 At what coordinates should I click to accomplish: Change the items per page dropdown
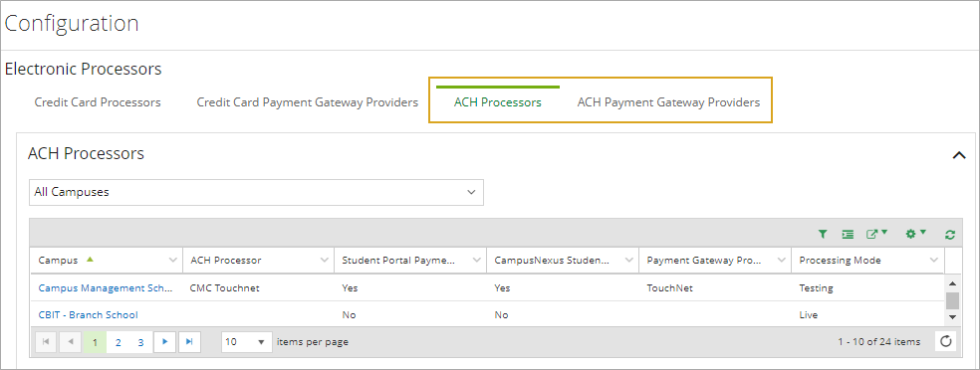click(246, 342)
